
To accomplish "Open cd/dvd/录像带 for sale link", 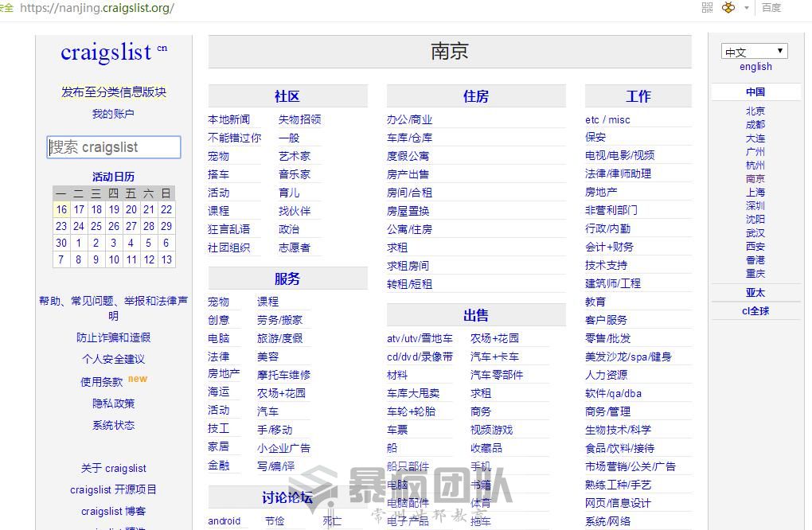I will coord(420,357).
